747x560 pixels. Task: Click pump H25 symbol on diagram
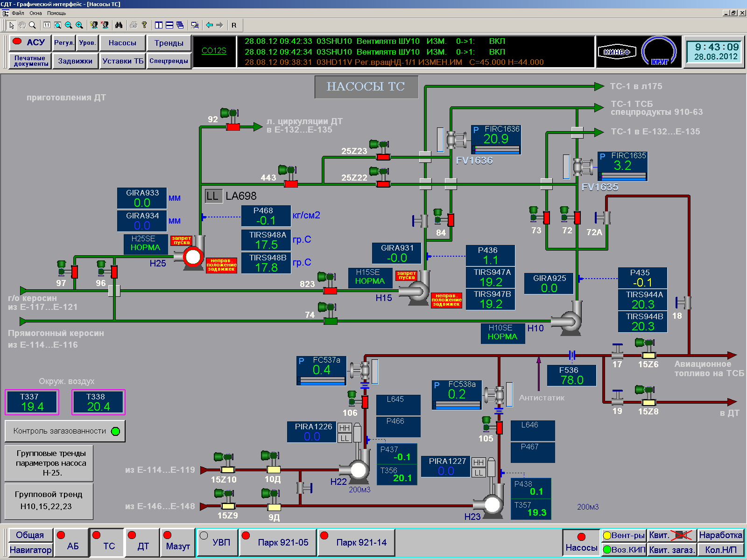pos(192,256)
